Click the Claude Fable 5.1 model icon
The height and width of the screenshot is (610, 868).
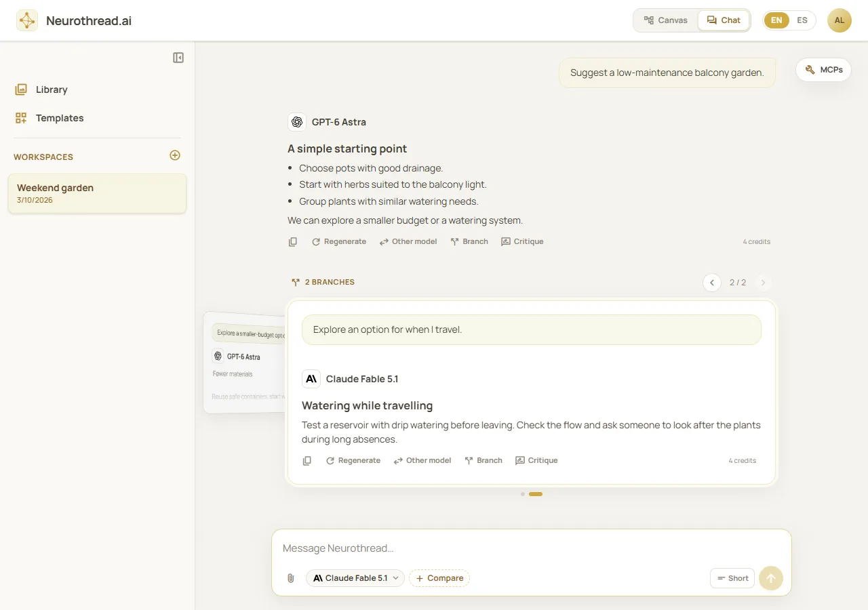point(311,379)
